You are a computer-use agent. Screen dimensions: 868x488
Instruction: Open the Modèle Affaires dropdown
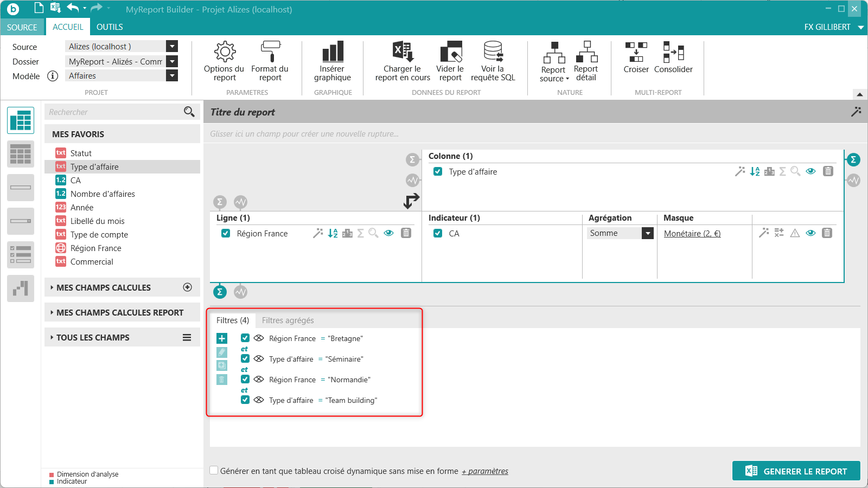[x=172, y=76]
